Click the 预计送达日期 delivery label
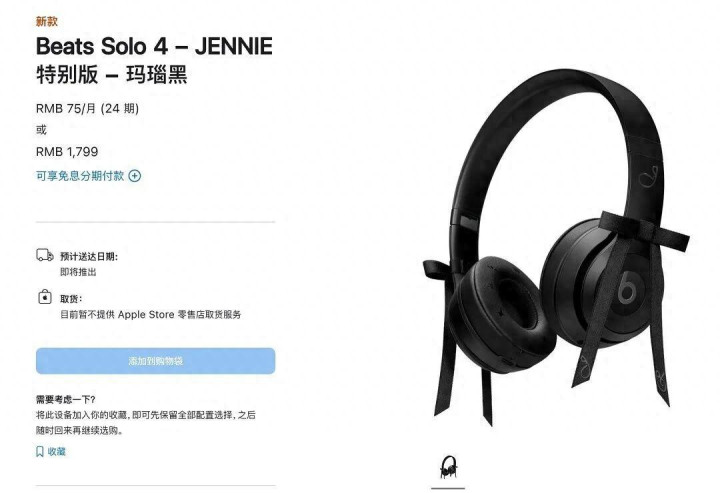Viewport: 720px width, 493px height. [x=89, y=257]
